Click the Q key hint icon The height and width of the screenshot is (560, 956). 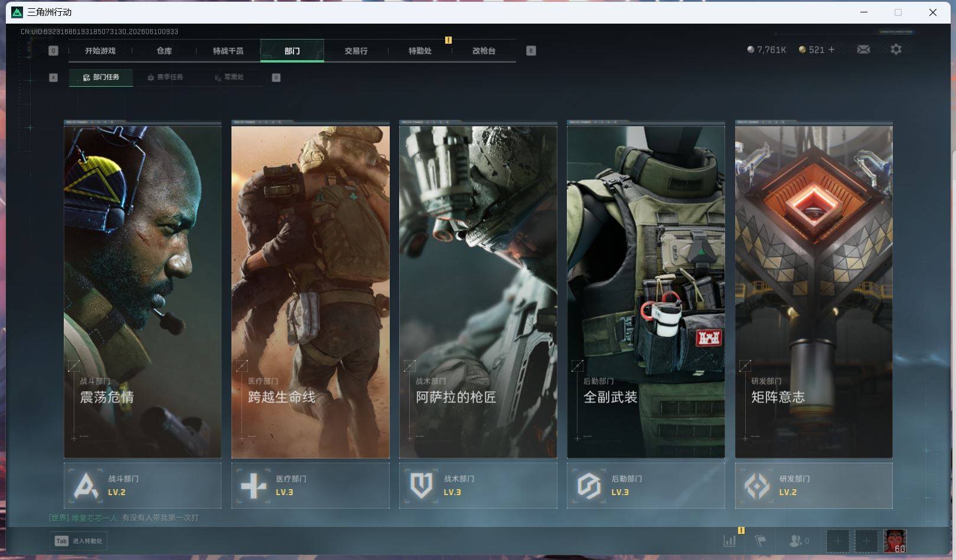point(53,51)
